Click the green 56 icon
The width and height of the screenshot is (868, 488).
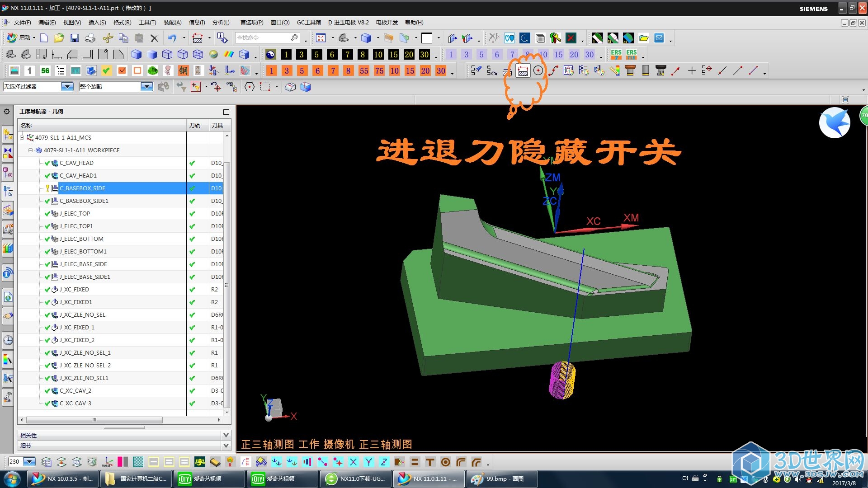45,70
